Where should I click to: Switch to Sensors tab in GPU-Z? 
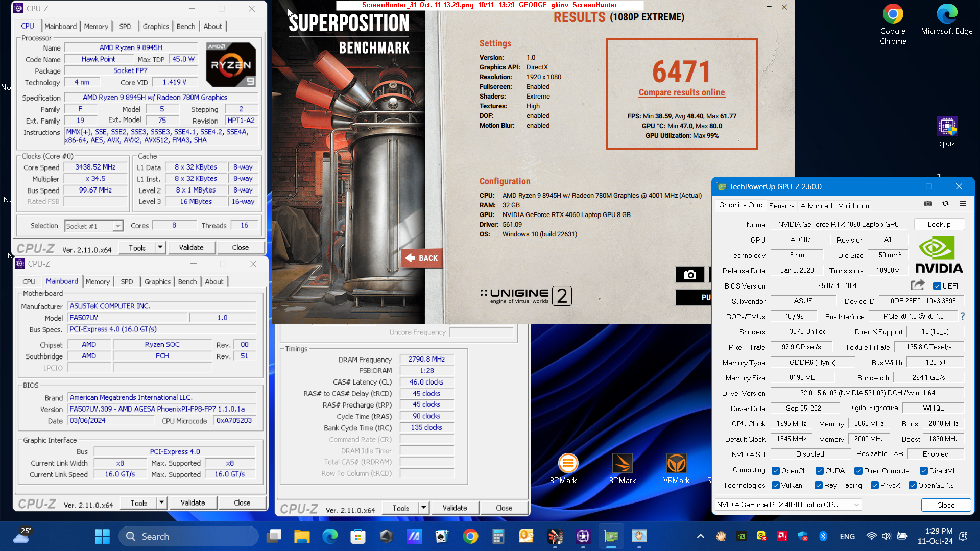coord(781,206)
